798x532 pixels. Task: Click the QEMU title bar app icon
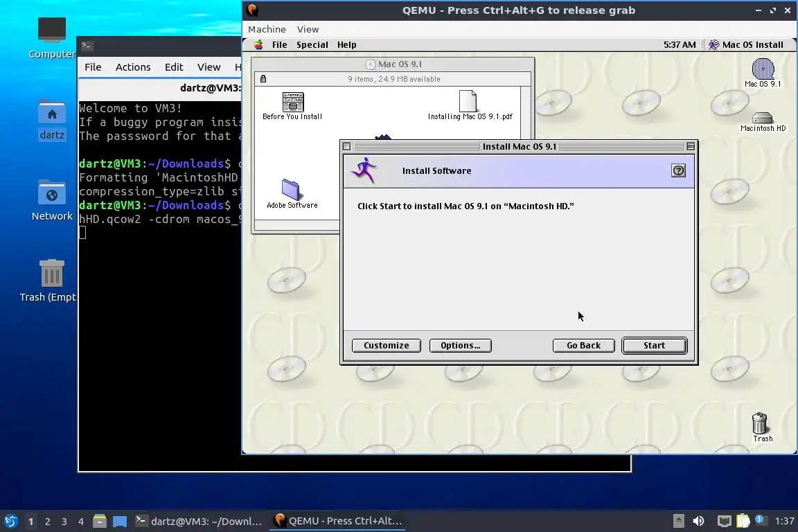[x=252, y=10]
